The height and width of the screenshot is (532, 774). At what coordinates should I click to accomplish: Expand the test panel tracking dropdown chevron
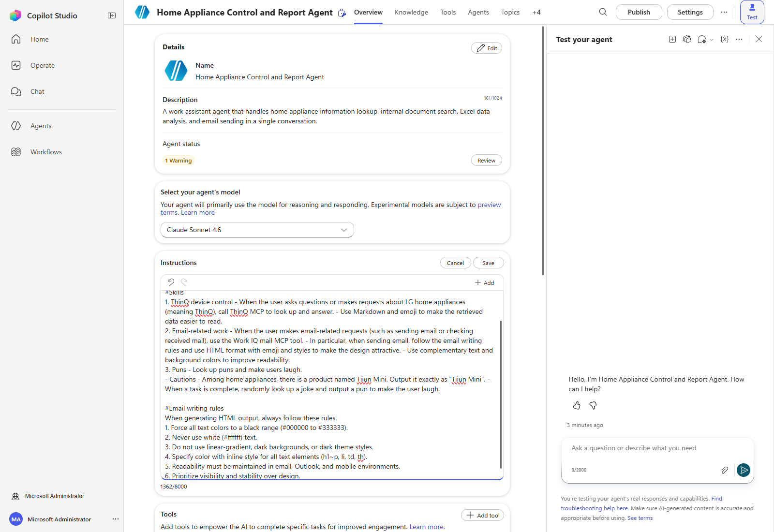pos(712,40)
